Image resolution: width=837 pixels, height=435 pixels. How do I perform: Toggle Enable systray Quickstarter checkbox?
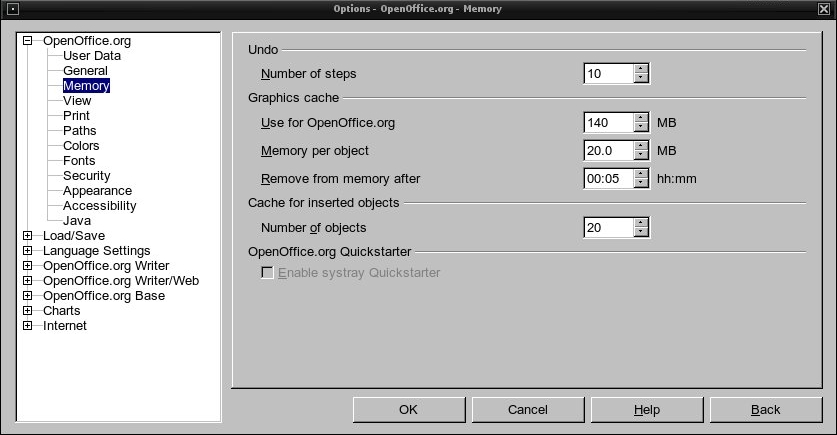267,273
